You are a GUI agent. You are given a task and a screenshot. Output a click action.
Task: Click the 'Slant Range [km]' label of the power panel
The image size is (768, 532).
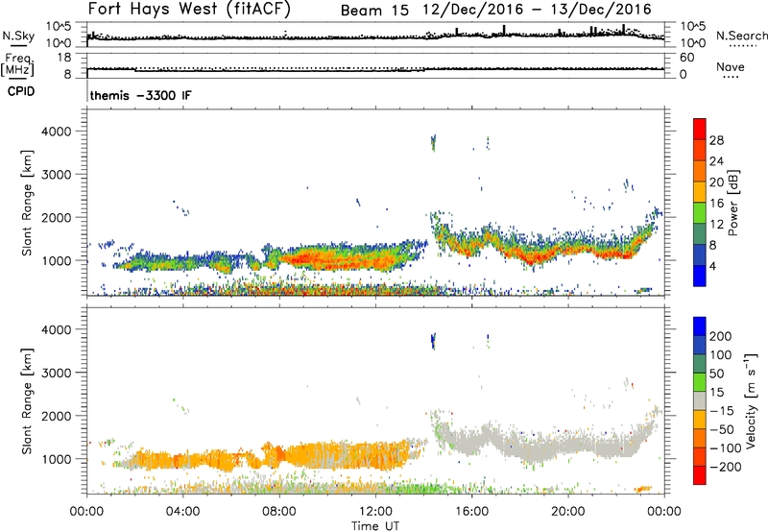click(x=27, y=203)
